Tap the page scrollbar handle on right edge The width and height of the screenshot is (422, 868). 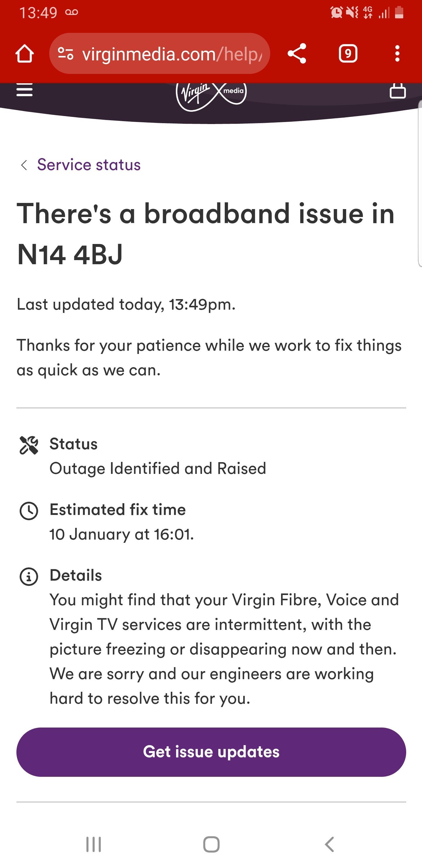coord(420,184)
